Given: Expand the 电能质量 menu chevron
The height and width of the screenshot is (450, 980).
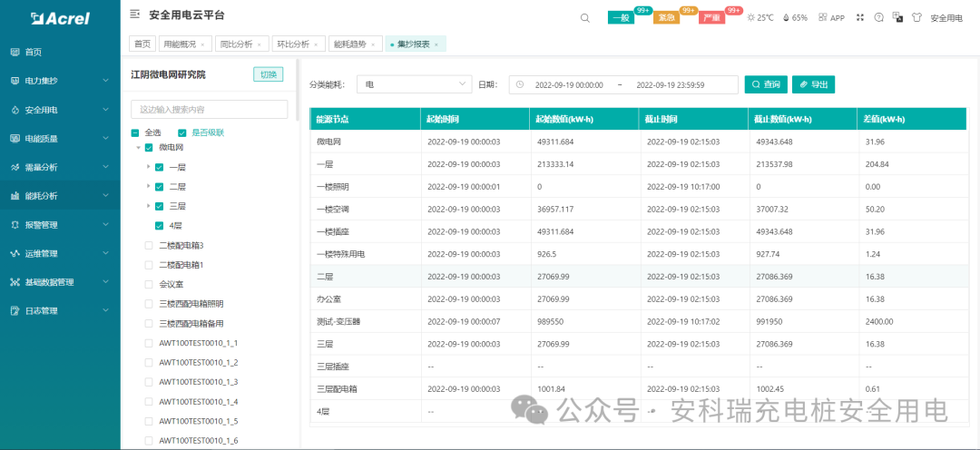Looking at the screenshot, I should [105, 138].
